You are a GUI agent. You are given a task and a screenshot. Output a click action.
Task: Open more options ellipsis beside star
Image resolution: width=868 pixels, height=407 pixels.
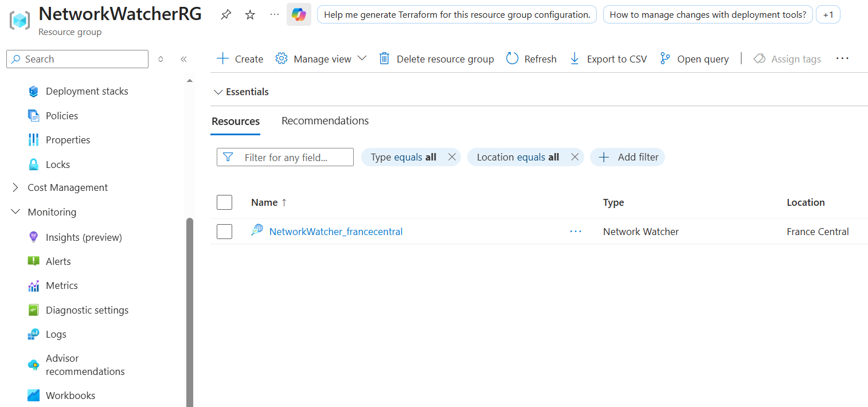275,14
